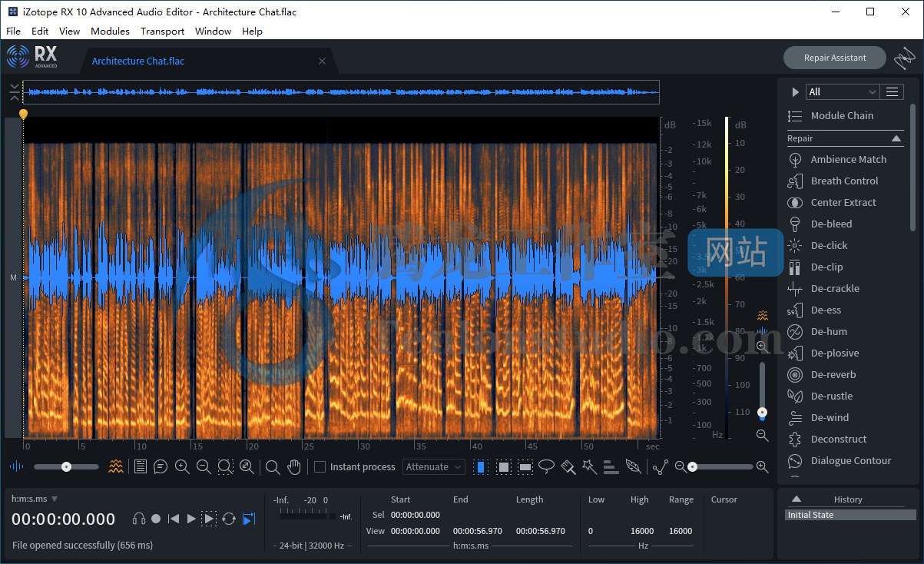
Task: Click the Deconstruct puzzle icon
Action: (x=795, y=439)
